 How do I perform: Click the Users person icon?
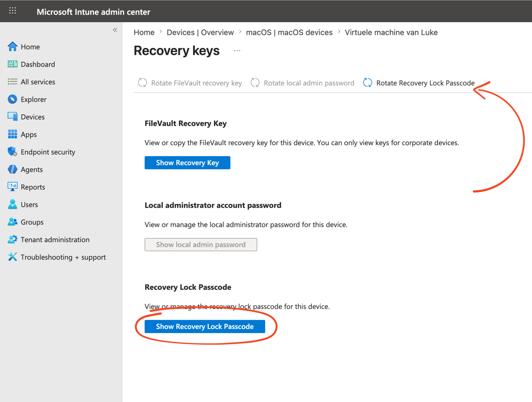[x=12, y=204]
